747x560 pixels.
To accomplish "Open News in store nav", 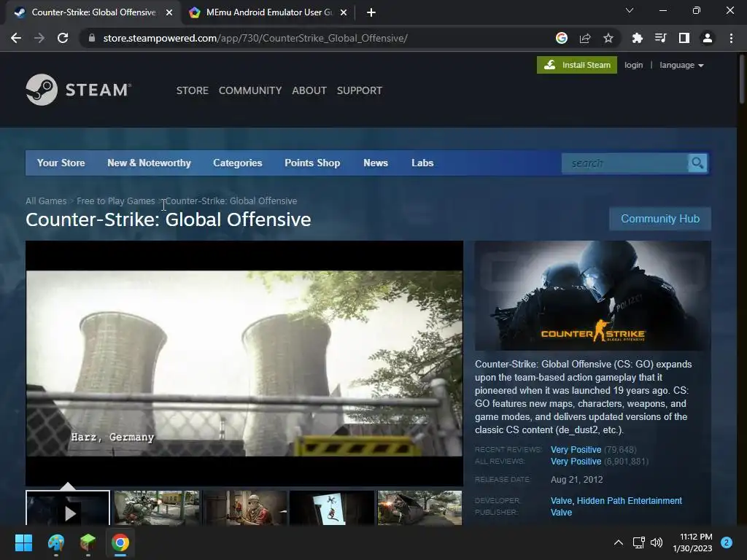I will pos(376,163).
